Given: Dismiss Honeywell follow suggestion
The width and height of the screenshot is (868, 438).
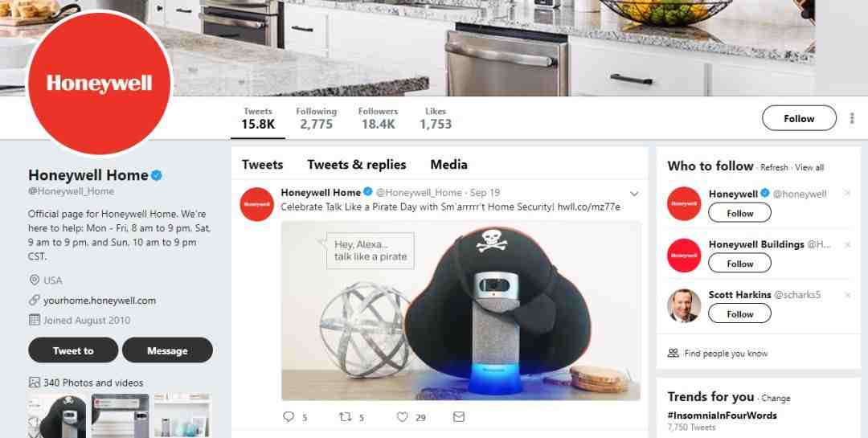Looking at the screenshot, I should [x=847, y=193].
